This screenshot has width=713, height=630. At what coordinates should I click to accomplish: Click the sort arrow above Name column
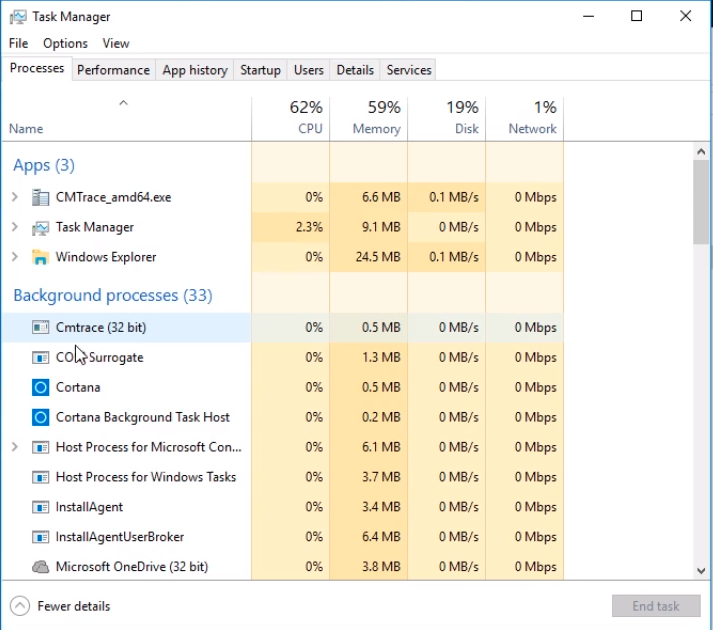pos(123,103)
